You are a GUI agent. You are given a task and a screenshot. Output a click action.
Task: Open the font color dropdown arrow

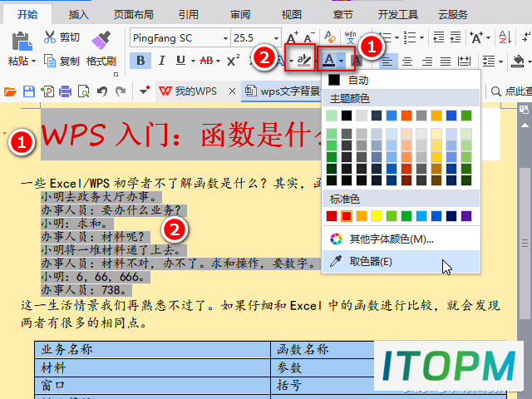(342, 61)
